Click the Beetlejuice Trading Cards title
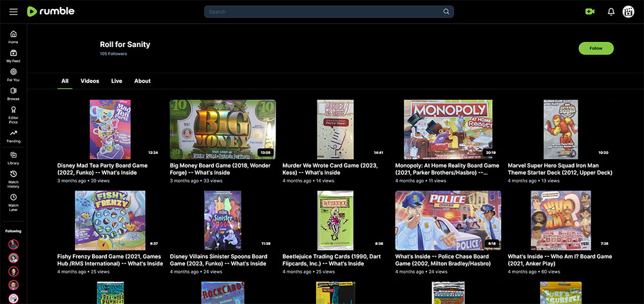This screenshot has height=304, width=644. [x=332, y=260]
